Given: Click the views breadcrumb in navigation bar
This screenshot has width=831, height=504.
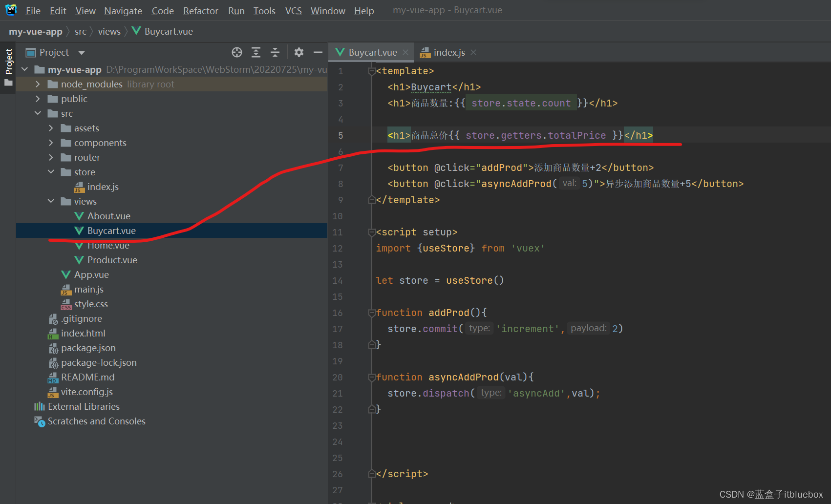Looking at the screenshot, I should [109, 32].
